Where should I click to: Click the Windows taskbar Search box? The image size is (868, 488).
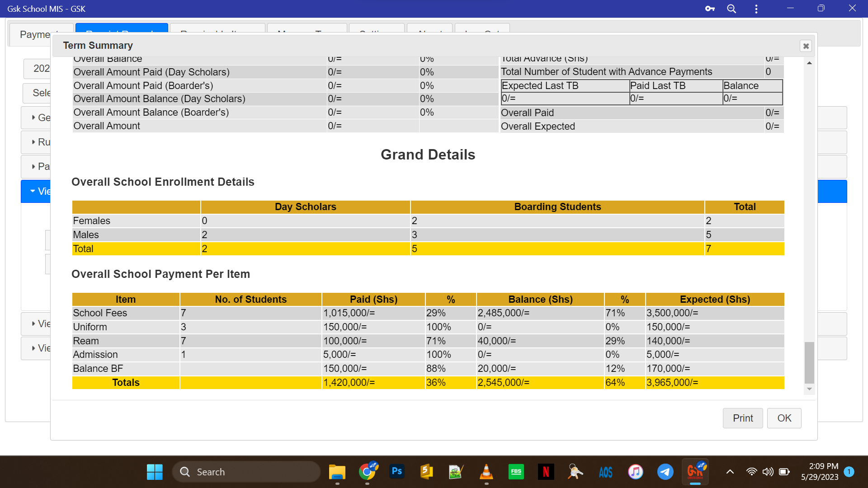pos(246,472)
